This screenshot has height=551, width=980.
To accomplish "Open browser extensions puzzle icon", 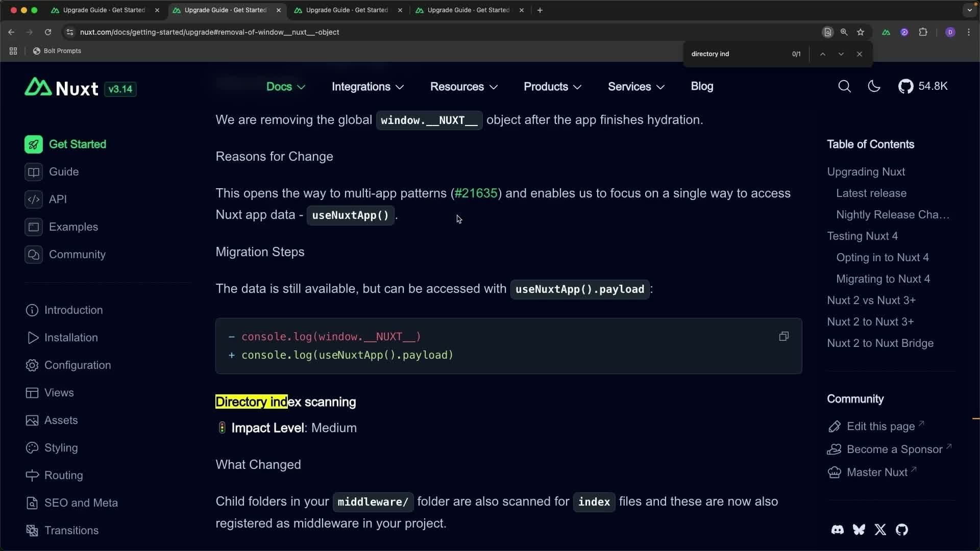I will point(923,32).
